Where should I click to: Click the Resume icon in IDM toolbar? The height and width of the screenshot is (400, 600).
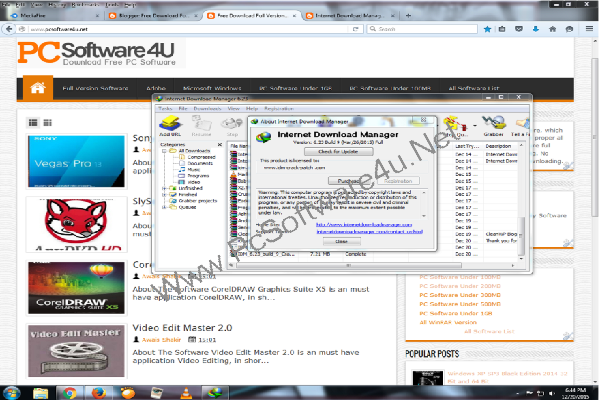pyautogui.click(x=201, y=126)
